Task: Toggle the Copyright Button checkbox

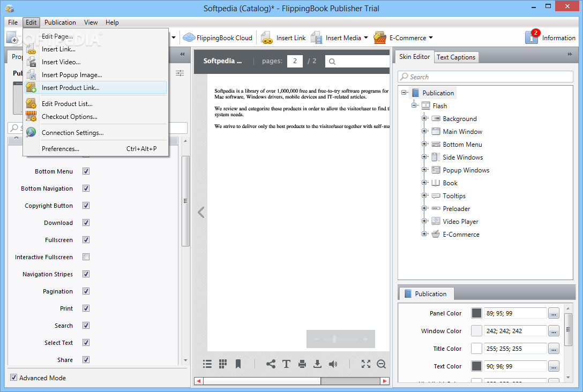Action: pyautogui.click(x=86, y=206)
